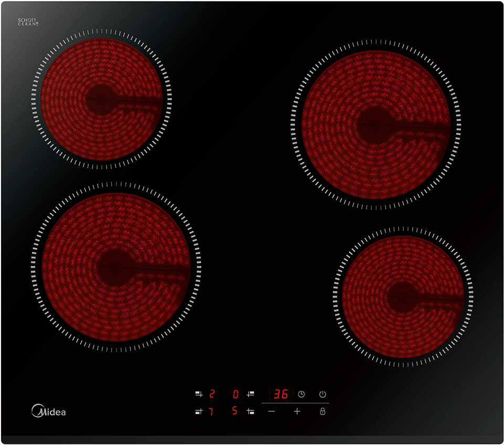Touch the large bottom-left heating zone
This screenshot has height=445, width=504.
(x=116, y=267)
